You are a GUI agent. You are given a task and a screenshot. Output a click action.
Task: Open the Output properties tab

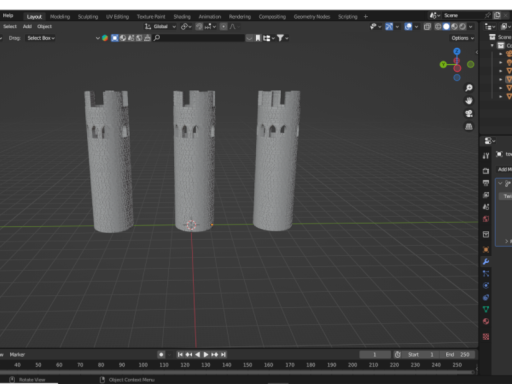[x=486, y=183]
